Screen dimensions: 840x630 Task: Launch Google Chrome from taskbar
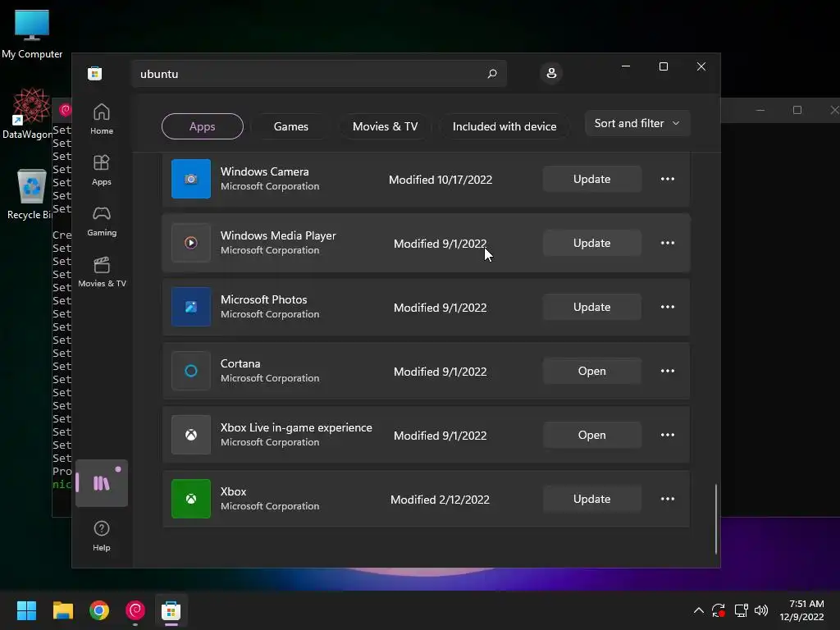point(99,610)
